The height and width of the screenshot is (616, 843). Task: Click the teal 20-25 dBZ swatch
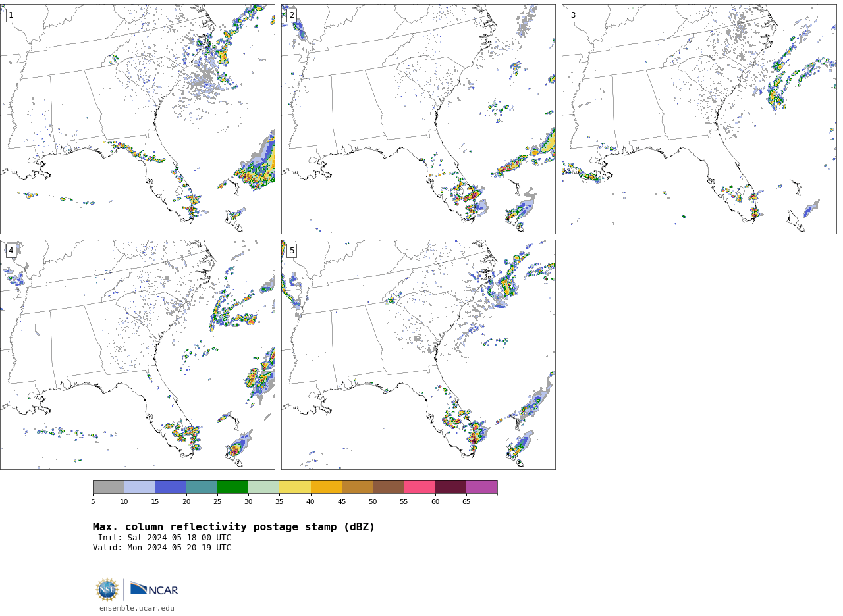click(x=202, y=487)
